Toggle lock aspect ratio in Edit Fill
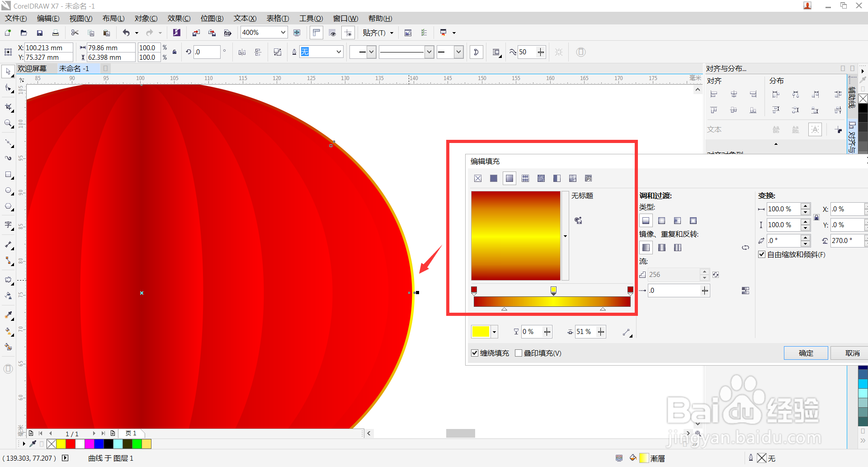Viewport: 868px width, 467px height. [x=816, y=217]
